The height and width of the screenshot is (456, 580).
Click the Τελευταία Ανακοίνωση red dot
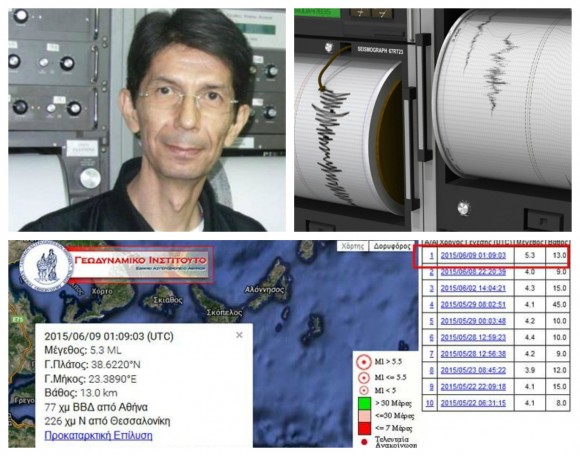click(x=364, y=442)
